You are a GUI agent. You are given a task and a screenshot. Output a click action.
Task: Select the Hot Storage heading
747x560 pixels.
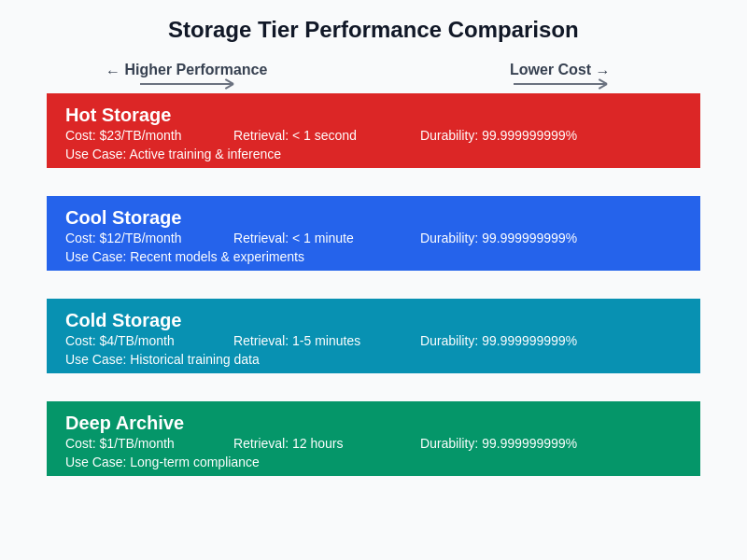pyautogui.click(x=118, y=115)
